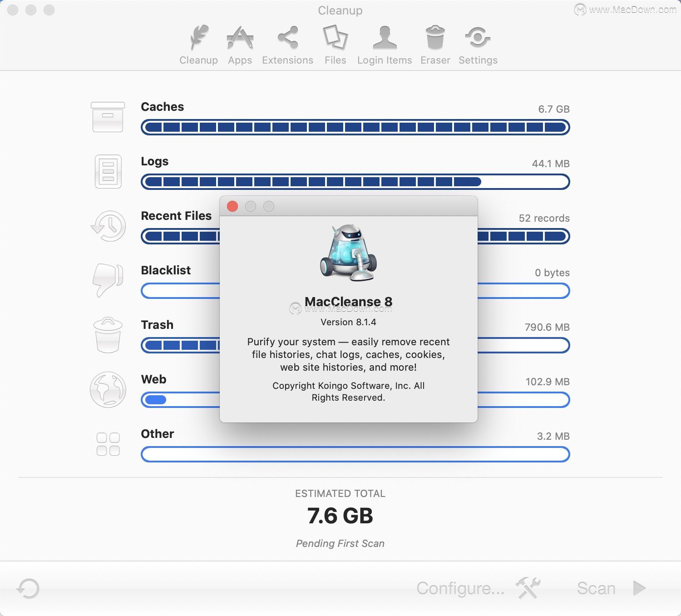Click the 7.6 GB estimated total
This screenshot has height=616, width=681.
click(x=340, y=516)
